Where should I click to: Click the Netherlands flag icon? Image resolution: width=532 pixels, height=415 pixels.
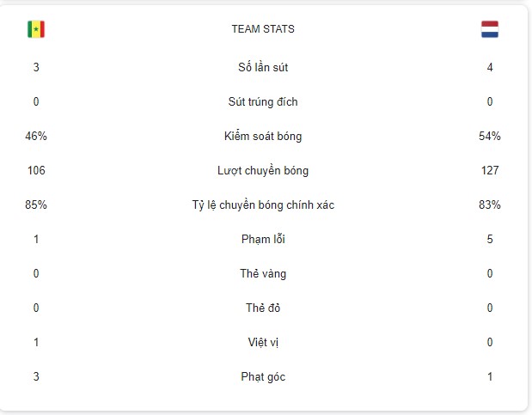490,29
